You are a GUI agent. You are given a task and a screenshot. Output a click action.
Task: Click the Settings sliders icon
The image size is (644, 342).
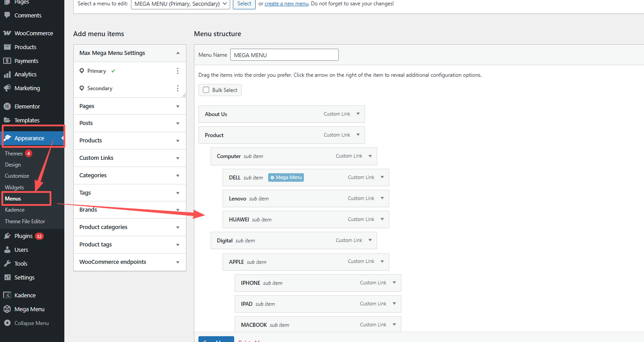click(7, 277)
